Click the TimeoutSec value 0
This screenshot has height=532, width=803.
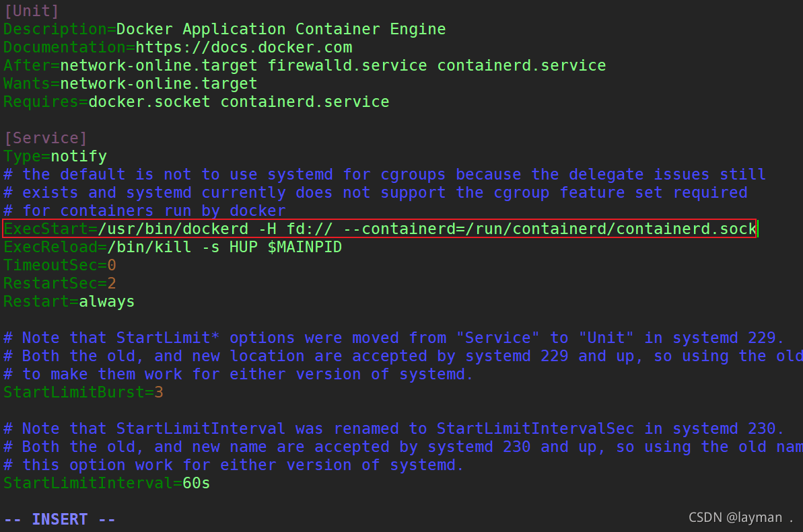point(112,265)
